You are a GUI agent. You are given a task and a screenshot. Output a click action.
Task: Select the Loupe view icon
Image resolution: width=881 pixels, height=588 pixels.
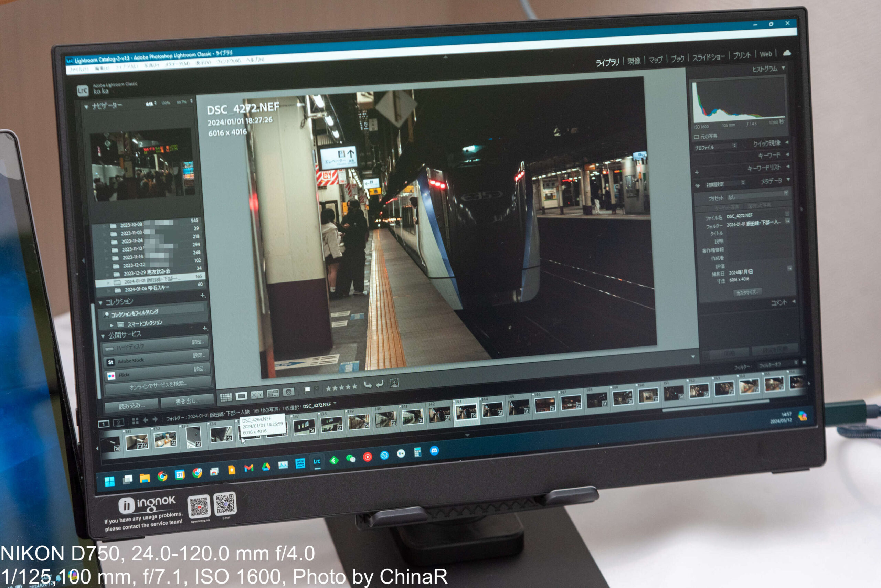241,396
